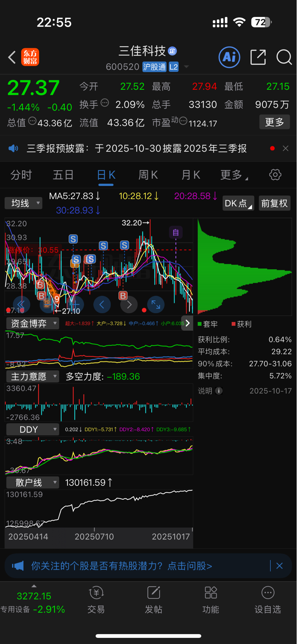Zoom in the K-line chart with plus

[75, 305]
